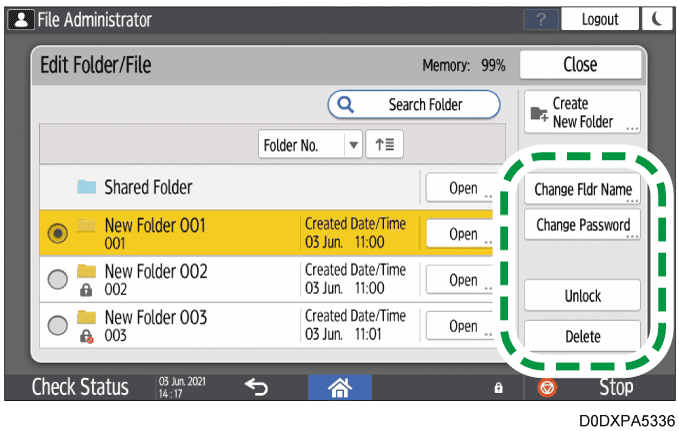The image size is (679, 431).
Task: Select New Folder 003 radio button
Action: click(x=58, y=326)
